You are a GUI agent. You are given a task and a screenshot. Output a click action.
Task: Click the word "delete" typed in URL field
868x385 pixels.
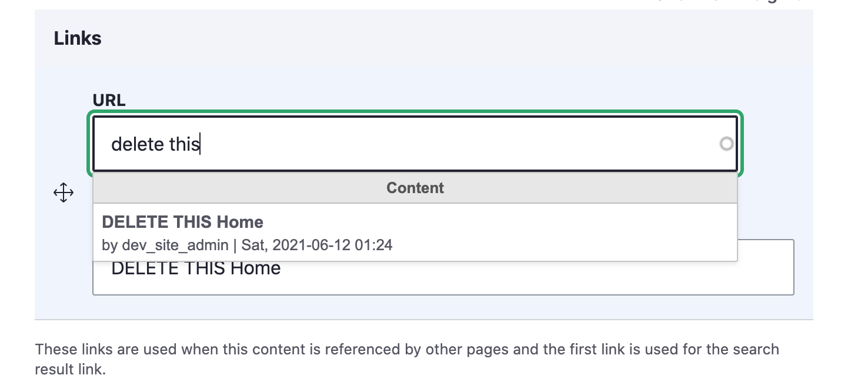(138, 144)
